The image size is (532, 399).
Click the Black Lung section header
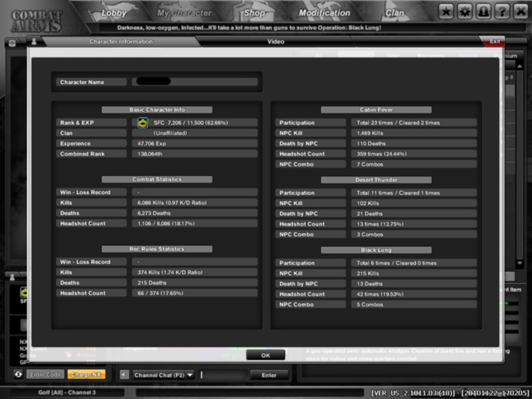376,250
